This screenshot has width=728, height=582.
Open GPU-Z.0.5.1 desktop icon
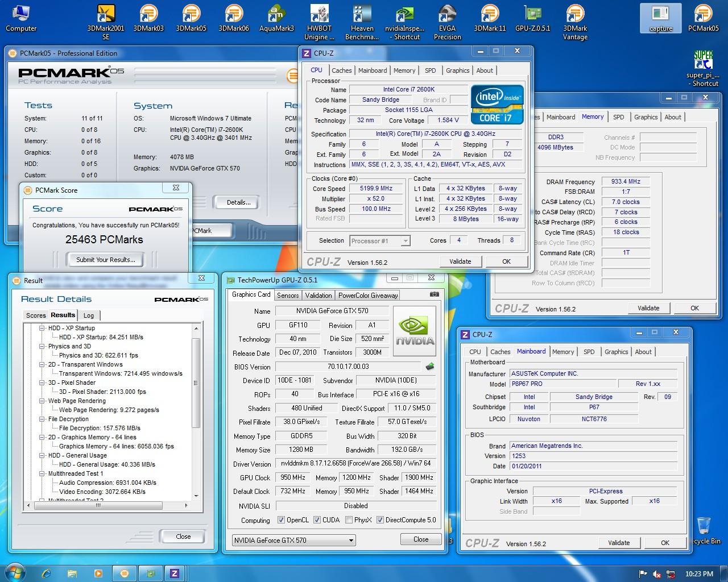pos(533,18)
